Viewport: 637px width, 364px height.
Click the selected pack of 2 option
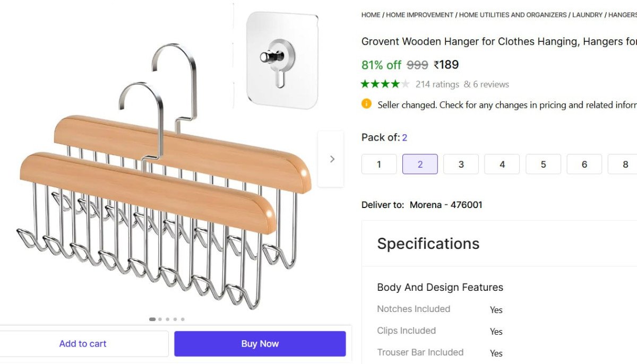click(x=420, y=164)
